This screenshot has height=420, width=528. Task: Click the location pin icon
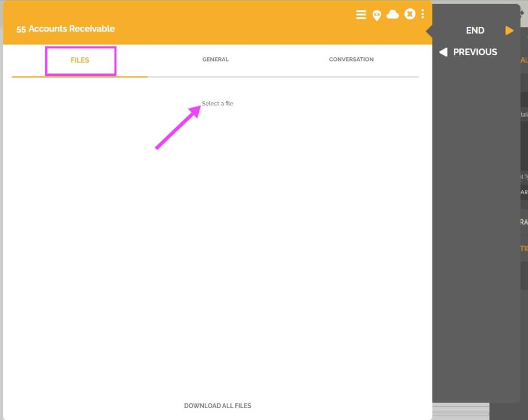(377, 15)
